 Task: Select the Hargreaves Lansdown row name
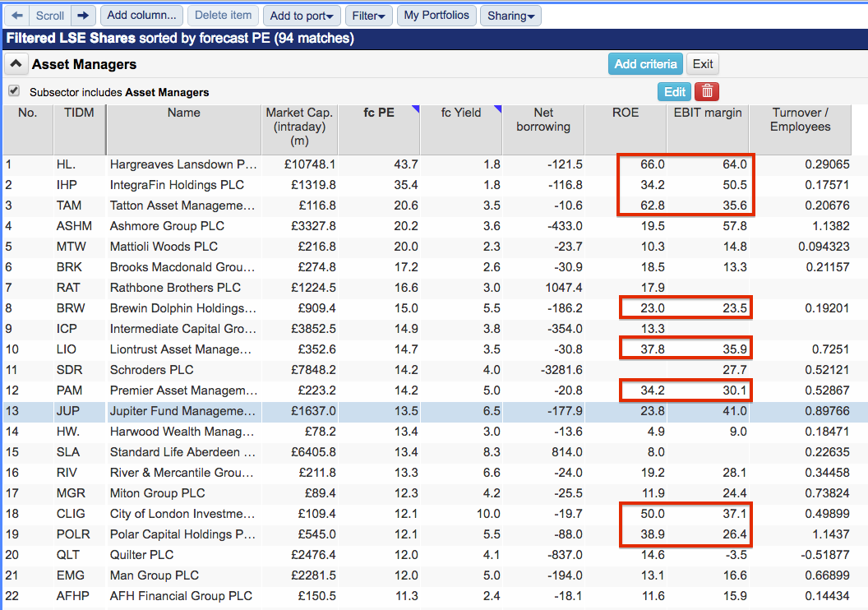[183, 164]
